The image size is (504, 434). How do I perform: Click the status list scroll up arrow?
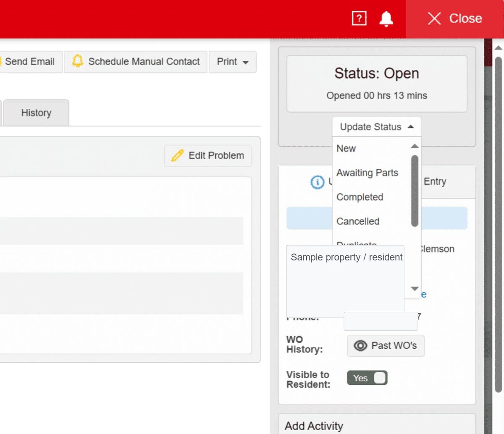[415, 146]
